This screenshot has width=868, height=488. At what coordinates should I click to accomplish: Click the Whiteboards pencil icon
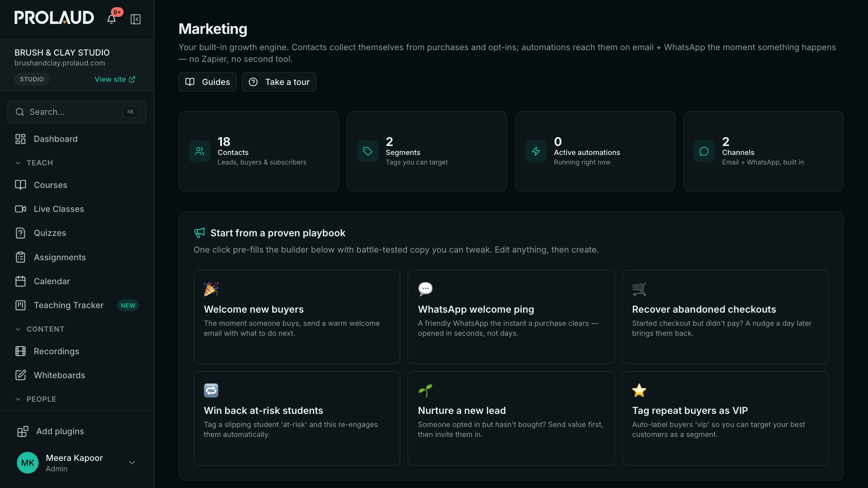point(20,375)
